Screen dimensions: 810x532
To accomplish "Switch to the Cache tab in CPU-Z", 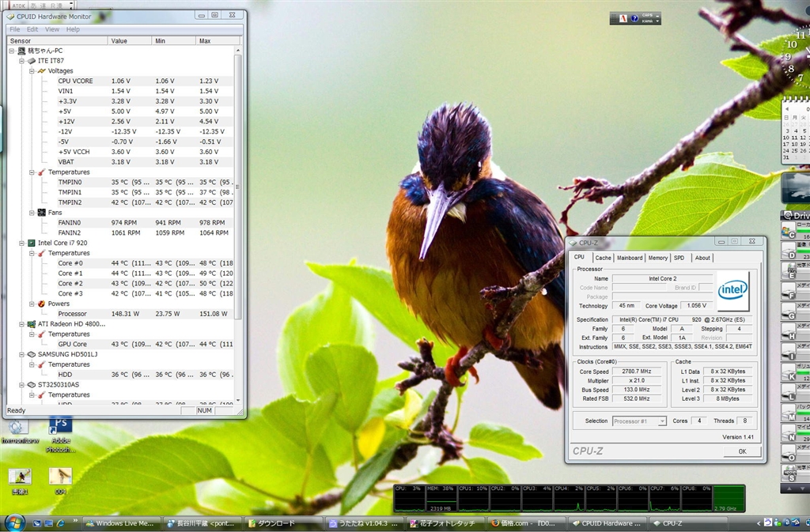I will [603, 258].
